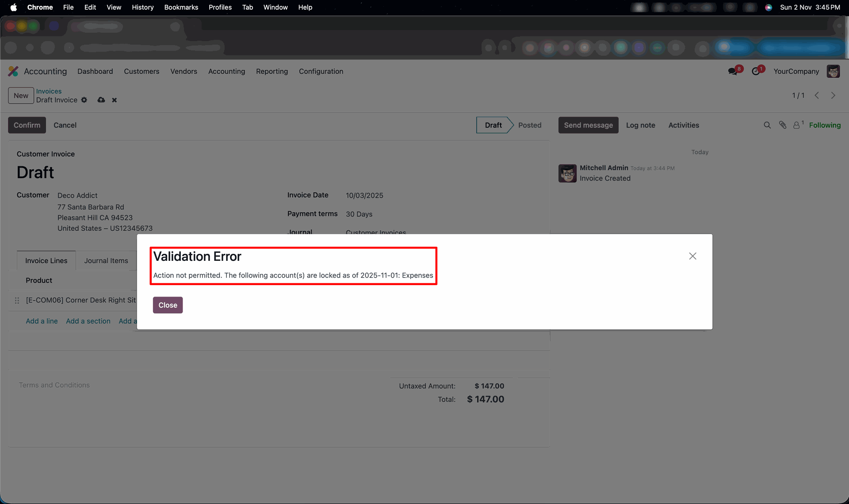The height and width of the screenshot is (504, 849).
Task: Go to next record with right chevron
Action: [833, 95]
